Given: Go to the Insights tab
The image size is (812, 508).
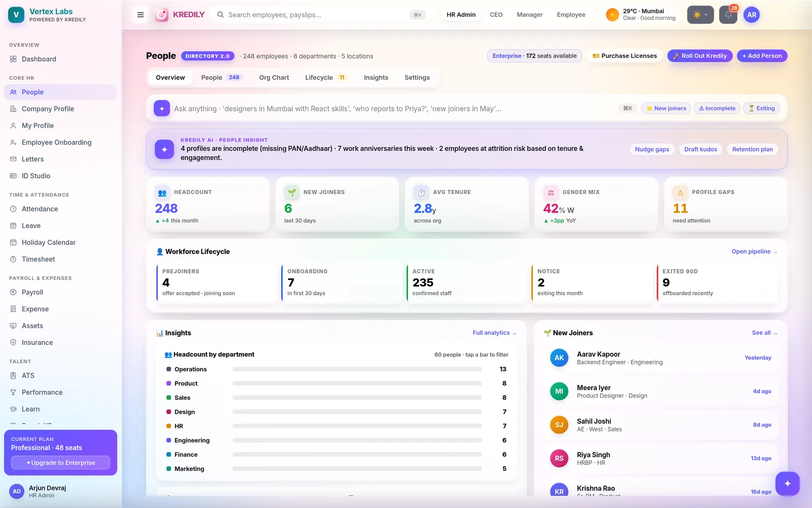Looking at the screenshot, I should (376, 78).
